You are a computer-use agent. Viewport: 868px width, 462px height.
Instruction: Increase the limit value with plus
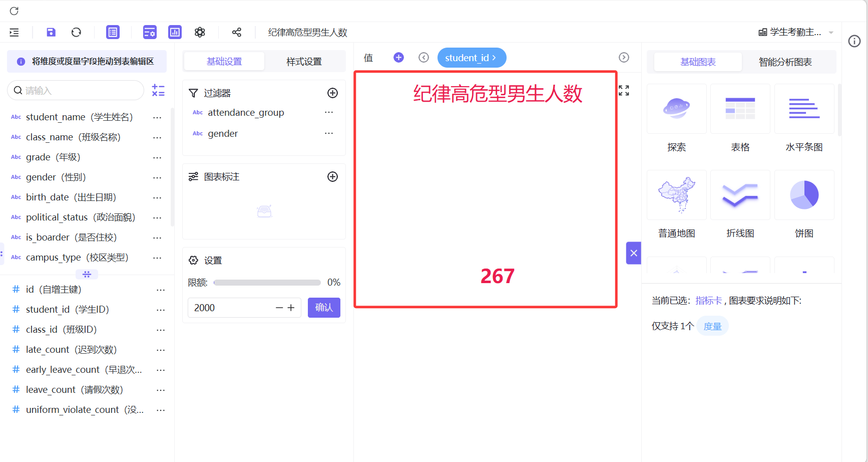coord(291,308)
